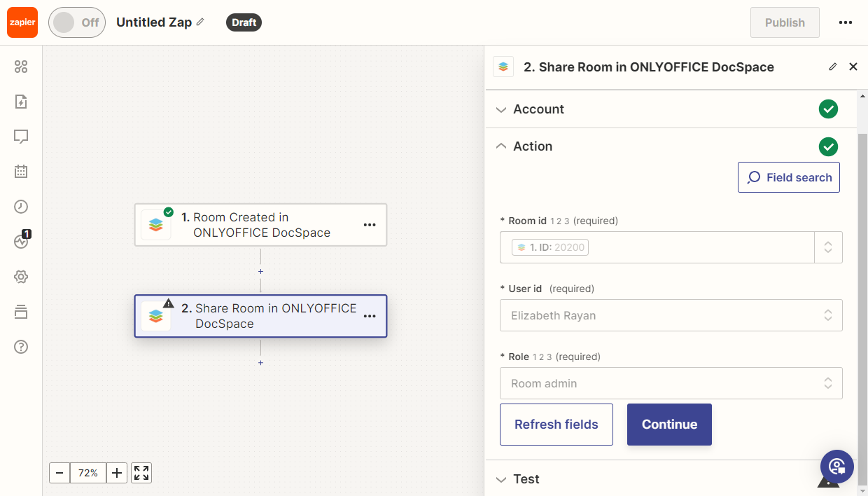
Task: Click the Zapier logo icon
Action: [x=22, y=22]
